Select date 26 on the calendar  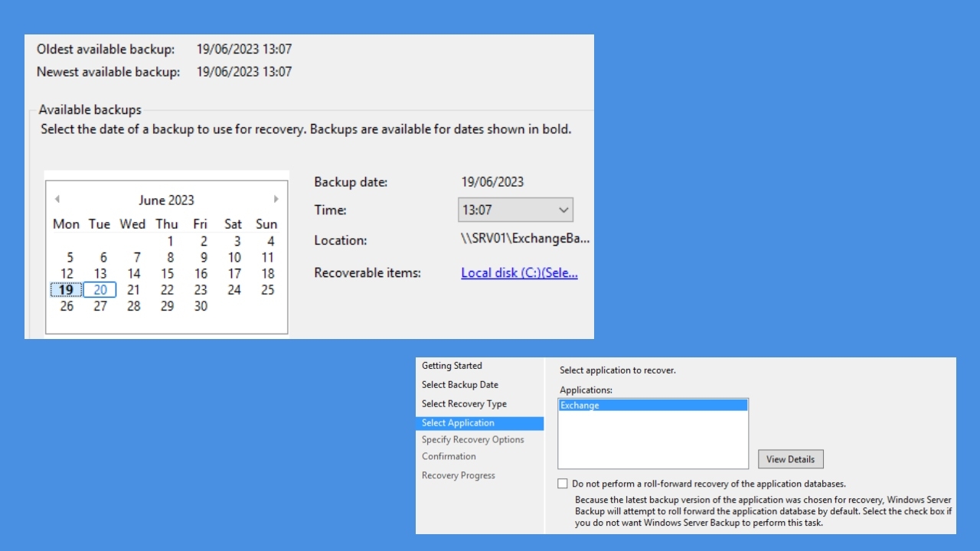click(x=66, y=306)
